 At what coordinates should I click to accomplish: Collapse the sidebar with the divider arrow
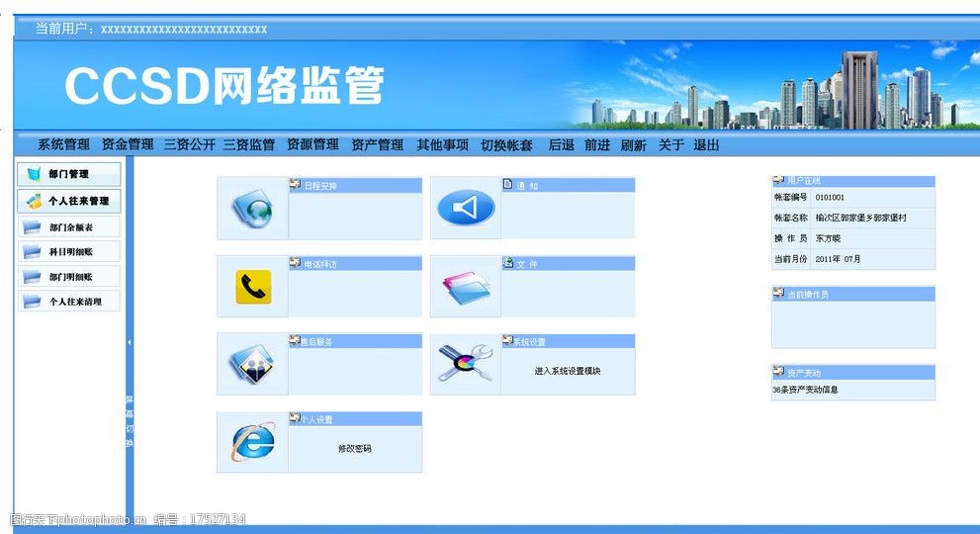pos(130,342)
